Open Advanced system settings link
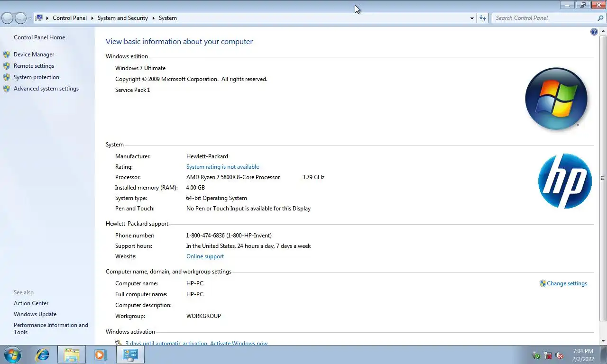This screenshot has width=607, height=364. [46, 89]
